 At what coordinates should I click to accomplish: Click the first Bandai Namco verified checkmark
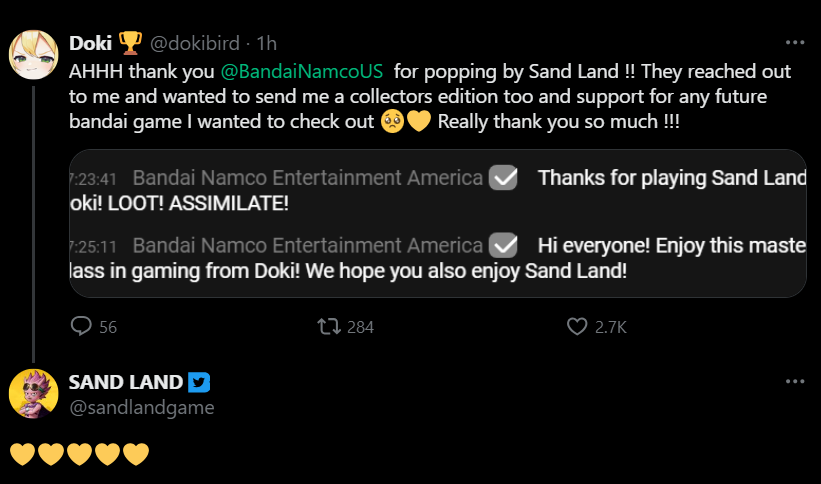pyautogui.click(x=504, y=178)
